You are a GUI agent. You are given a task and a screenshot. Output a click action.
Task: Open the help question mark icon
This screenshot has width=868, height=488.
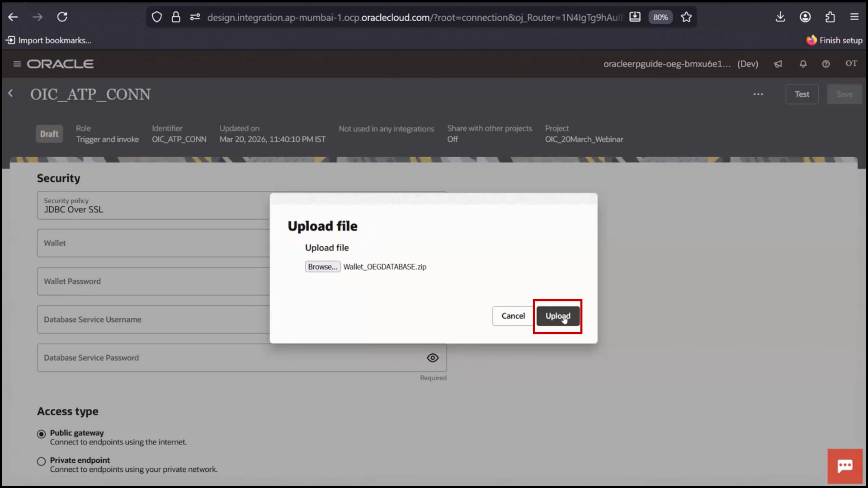(x=826, y=64)
